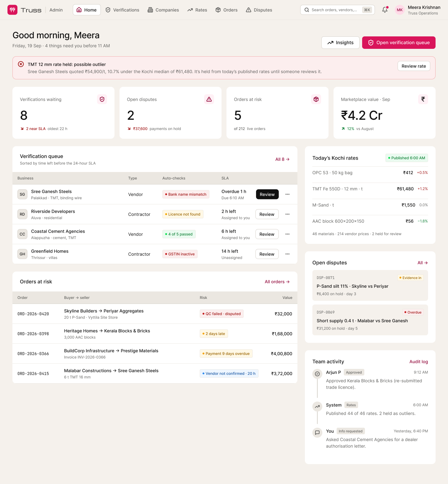Click the Truss logo icon
Image resolution: width=448 pixels, height=484 pixels.
pos(12,10)
